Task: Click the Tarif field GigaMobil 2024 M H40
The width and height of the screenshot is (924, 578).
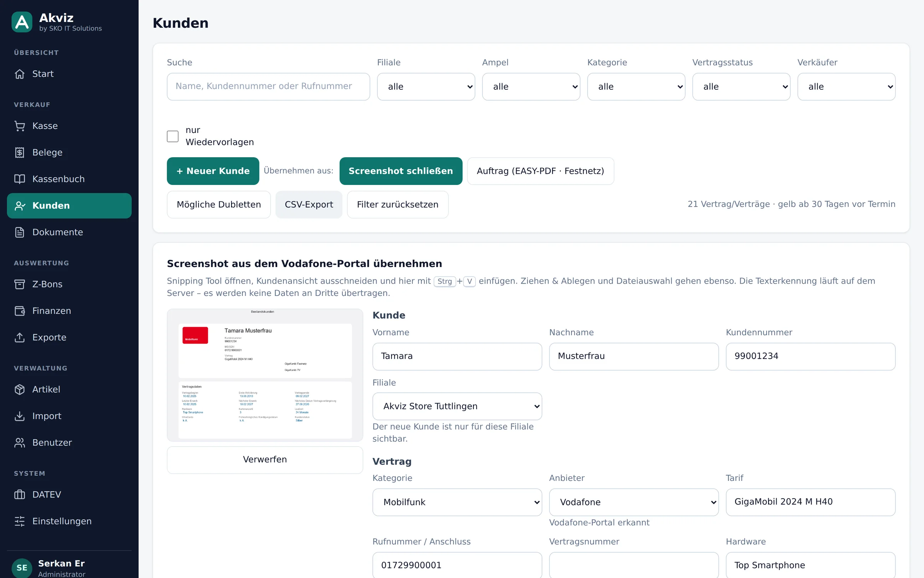Action: 810,502
